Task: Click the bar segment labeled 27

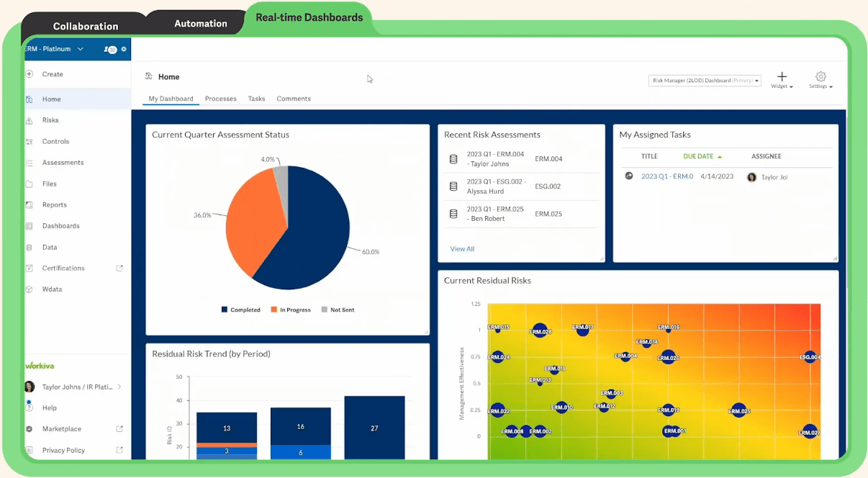Action: pyautogui.click(x=374, y=428)
